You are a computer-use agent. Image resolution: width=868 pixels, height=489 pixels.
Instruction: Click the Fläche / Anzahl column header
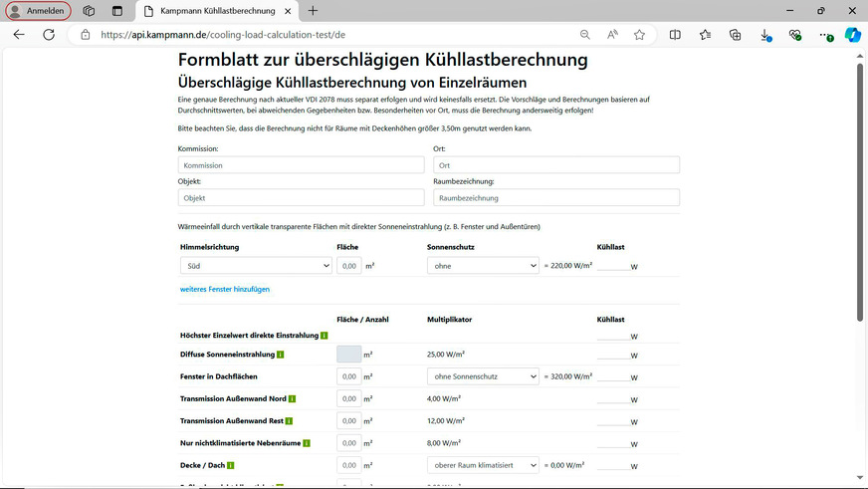click(362, 320)
